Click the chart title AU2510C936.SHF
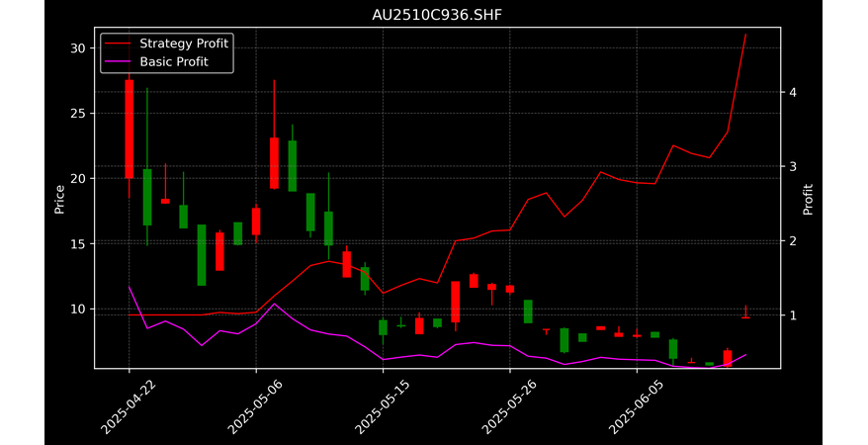Viewport: 868px width, 445px height. point(437,15)
